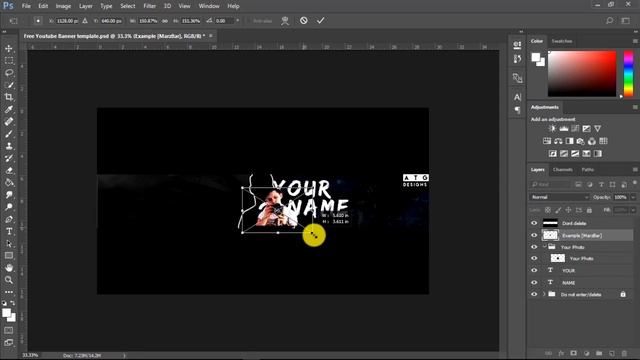This screenshot has height=360, width=640.
Task: Select the Eraser tool
Action: pyautogui.click(x=9, y=171)
